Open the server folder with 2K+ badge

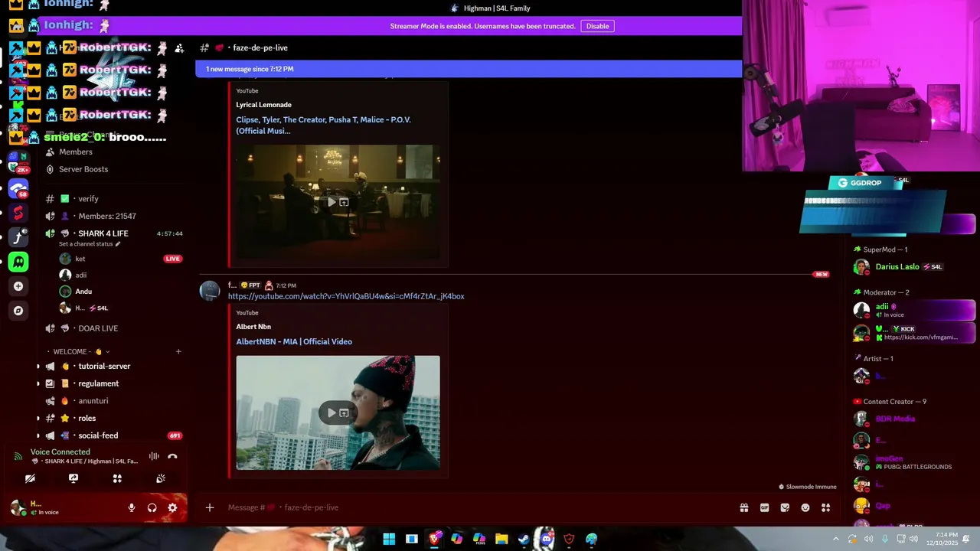[18, 162]
